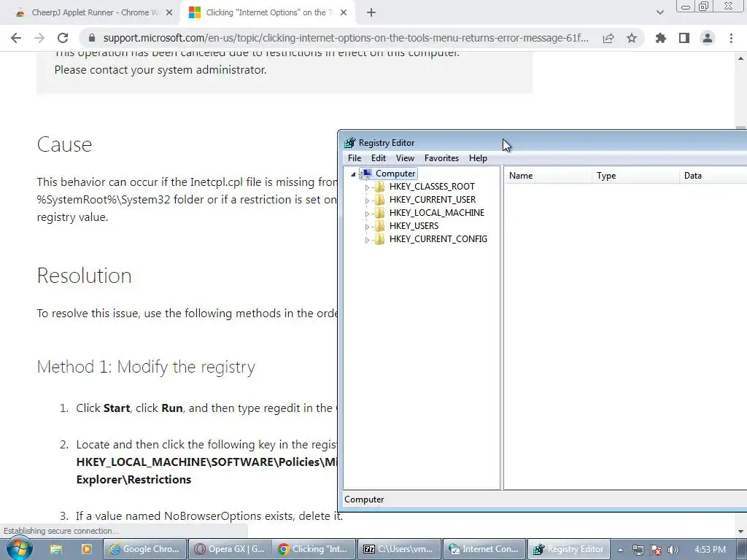Expand the HKEY_LOCAL_MACHINE key

click(367, 214)
